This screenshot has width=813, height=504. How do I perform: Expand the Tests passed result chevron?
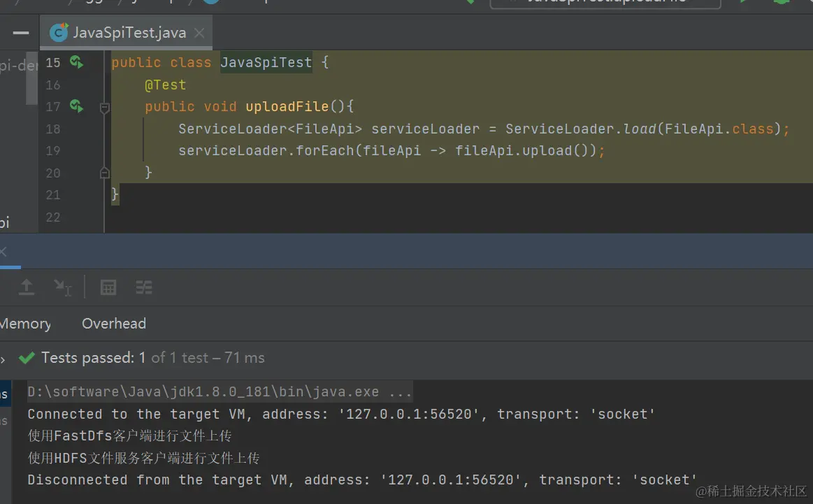point(3,359)
